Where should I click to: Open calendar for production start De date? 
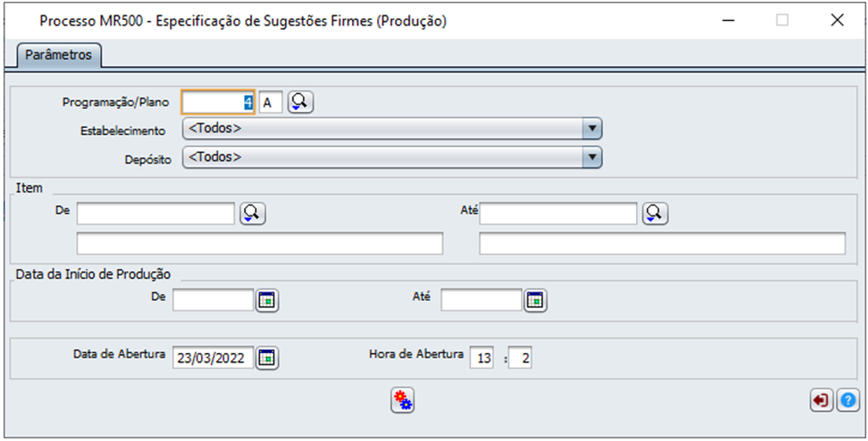coord(268,300)
